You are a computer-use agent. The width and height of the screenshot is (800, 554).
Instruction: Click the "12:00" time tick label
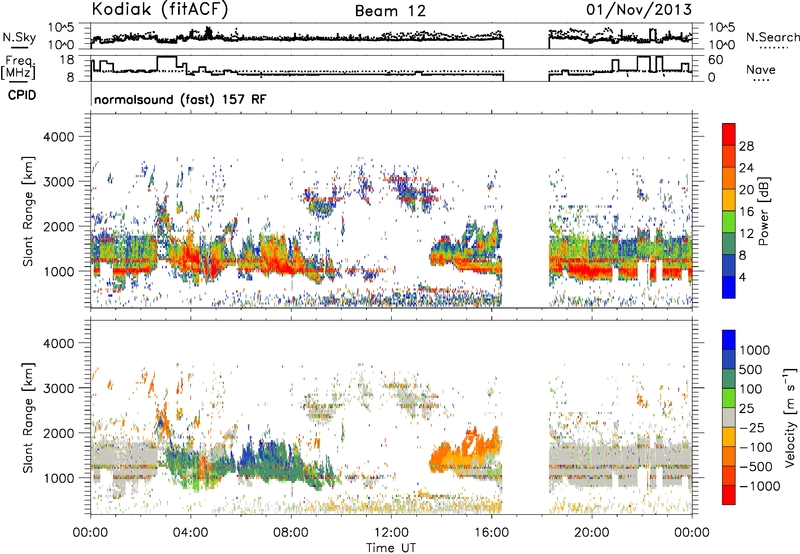click(x=391, y=533)
